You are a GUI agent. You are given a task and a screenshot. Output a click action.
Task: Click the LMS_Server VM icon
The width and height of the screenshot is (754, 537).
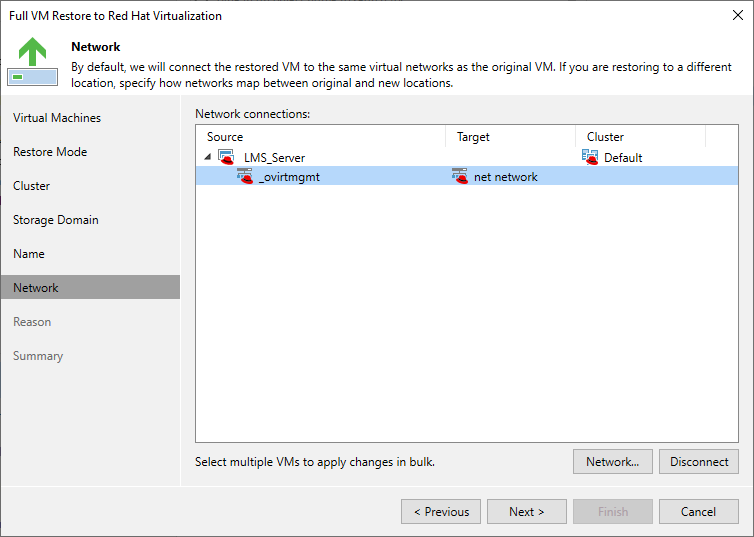coord(226,158)
